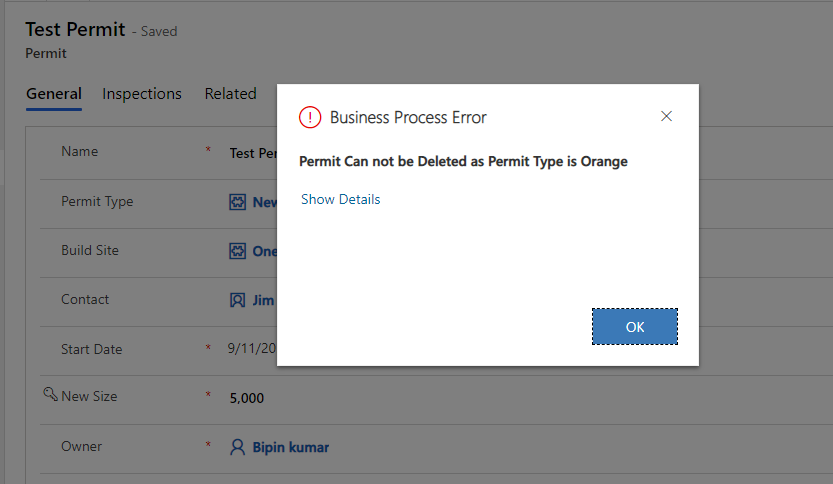Viewport: 833px width, 484px height.
Task: Click the Start Date field label
Action: (91, 349)
